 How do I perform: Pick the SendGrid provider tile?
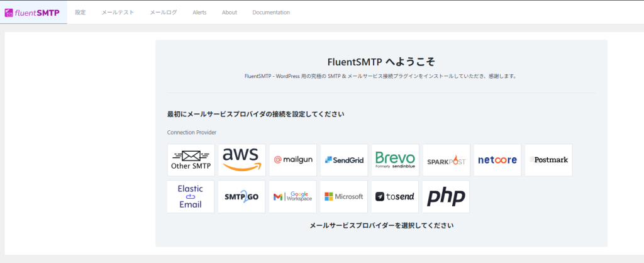click(344, 160)
